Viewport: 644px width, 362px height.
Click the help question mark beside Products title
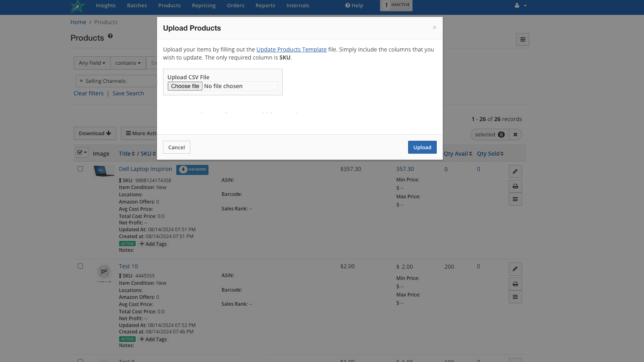110,36
